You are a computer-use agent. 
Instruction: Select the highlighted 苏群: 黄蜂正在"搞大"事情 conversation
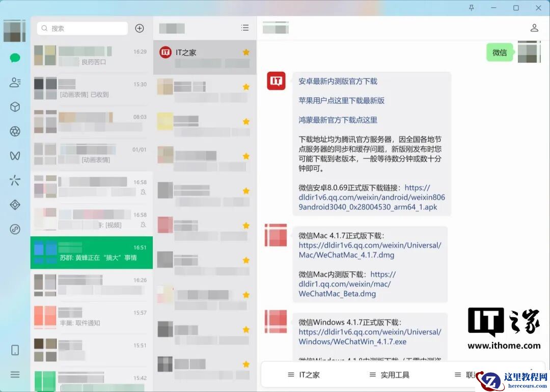(x=92, y=253)
